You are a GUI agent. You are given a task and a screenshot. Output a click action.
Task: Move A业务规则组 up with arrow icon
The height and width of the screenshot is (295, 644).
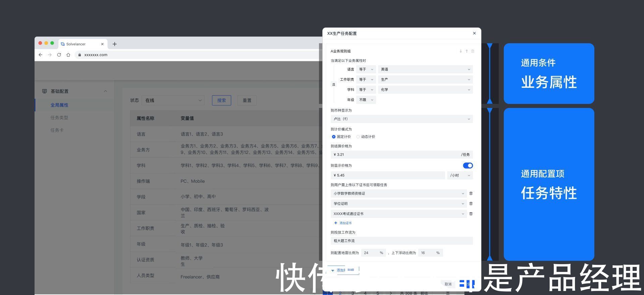(467, 51)
